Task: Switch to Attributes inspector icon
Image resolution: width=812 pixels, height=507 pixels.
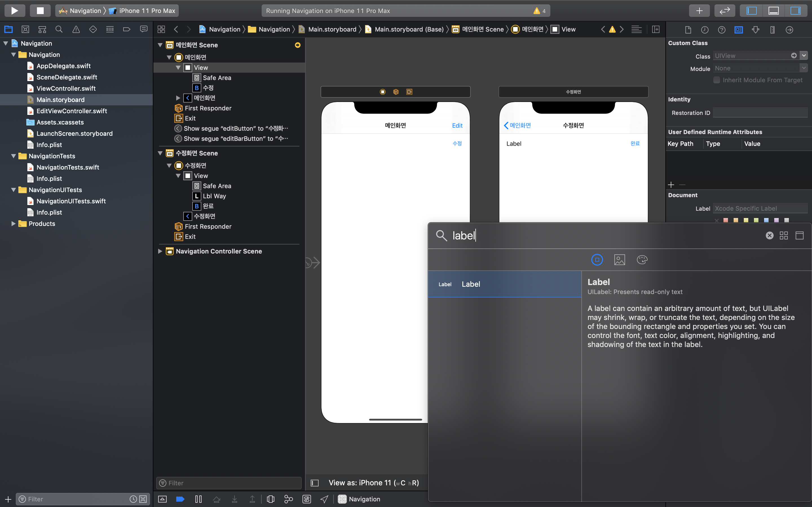Action: pyautogui.click(x=755, y=30)
